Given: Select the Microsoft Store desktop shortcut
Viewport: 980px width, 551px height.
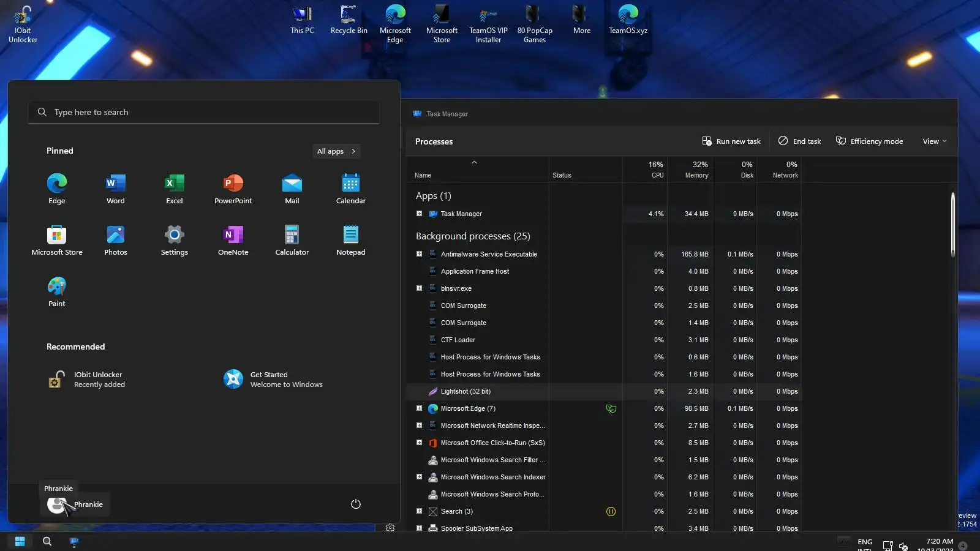Looking at the screenshot, I should point(442,24).
